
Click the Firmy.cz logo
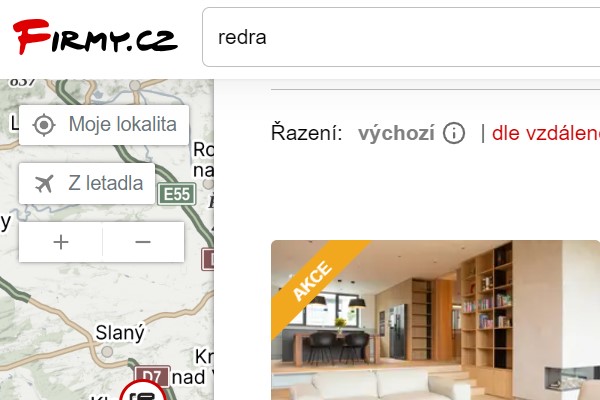pos(95,37)
